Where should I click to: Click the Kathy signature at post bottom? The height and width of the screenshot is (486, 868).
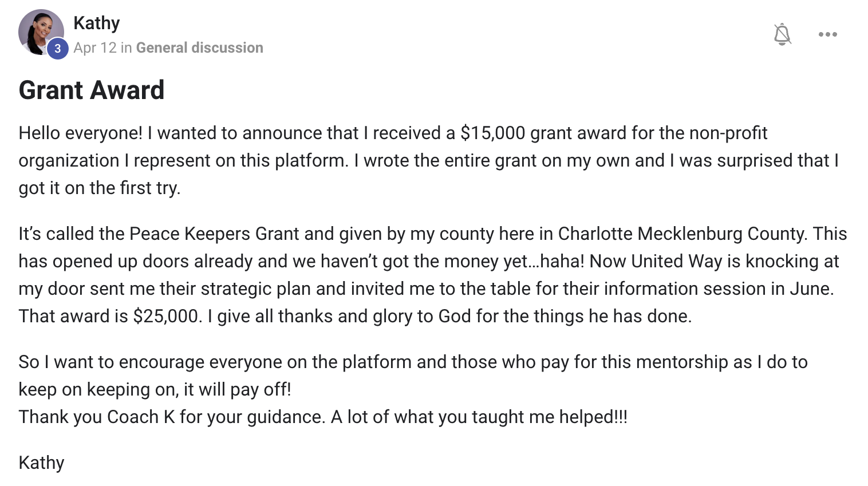[x=41, y=463]
